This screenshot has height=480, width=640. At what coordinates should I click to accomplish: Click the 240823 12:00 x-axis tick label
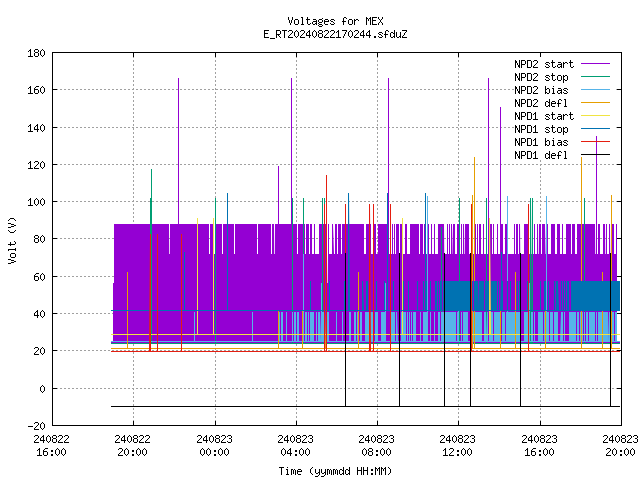[458, 445]
